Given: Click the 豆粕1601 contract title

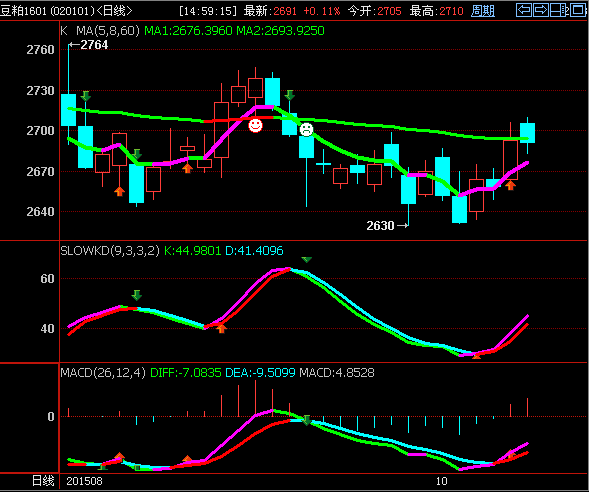Looking at the screenshot, I should tap(23, 11).
